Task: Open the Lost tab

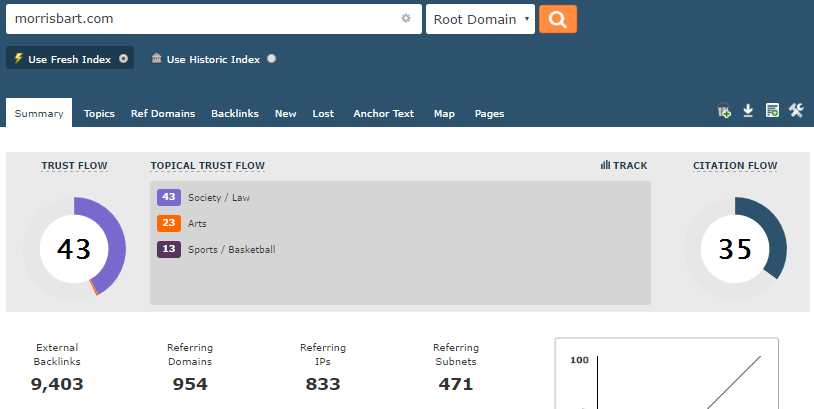Action: pyautogui.click(x=323, y=113)
